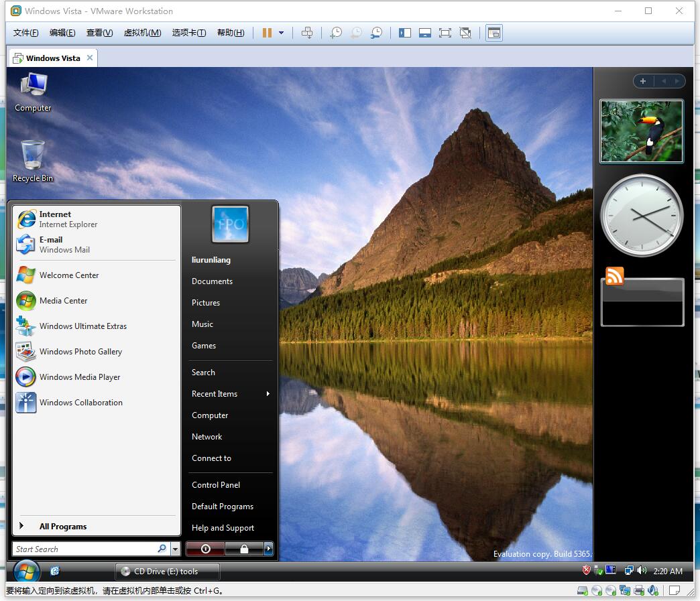
Task: Open Windows Collaboration
Action: 97,403
